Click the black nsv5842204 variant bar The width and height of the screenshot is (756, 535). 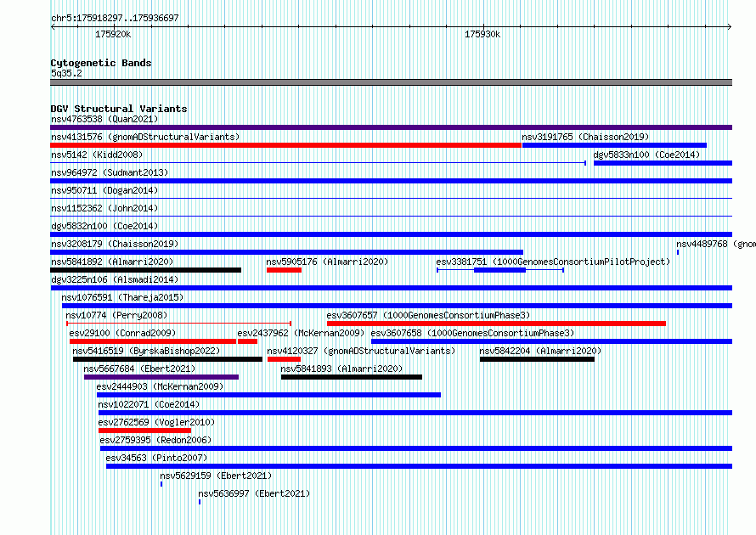(537, 359)
